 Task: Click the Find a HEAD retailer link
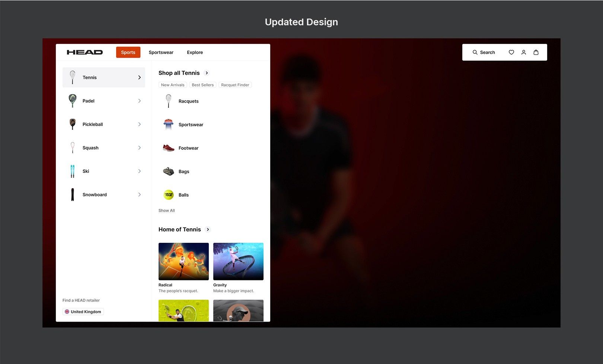tap(81, 300)
